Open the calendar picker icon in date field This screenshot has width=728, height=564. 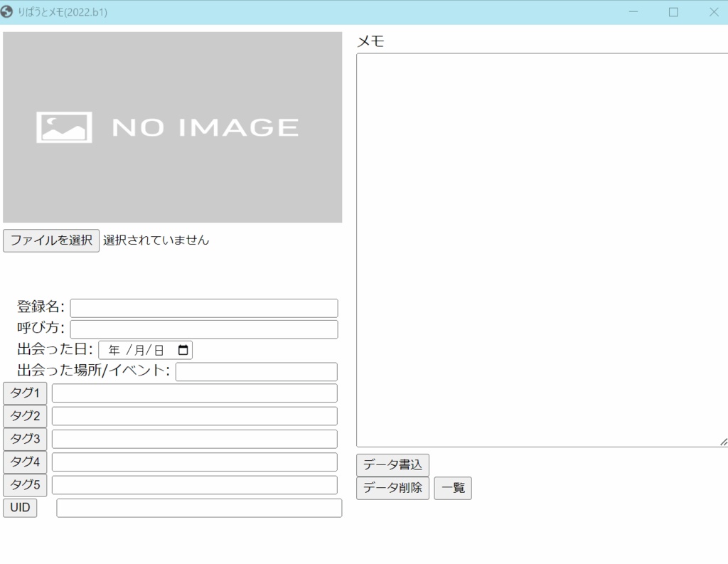tap(183, 350)
